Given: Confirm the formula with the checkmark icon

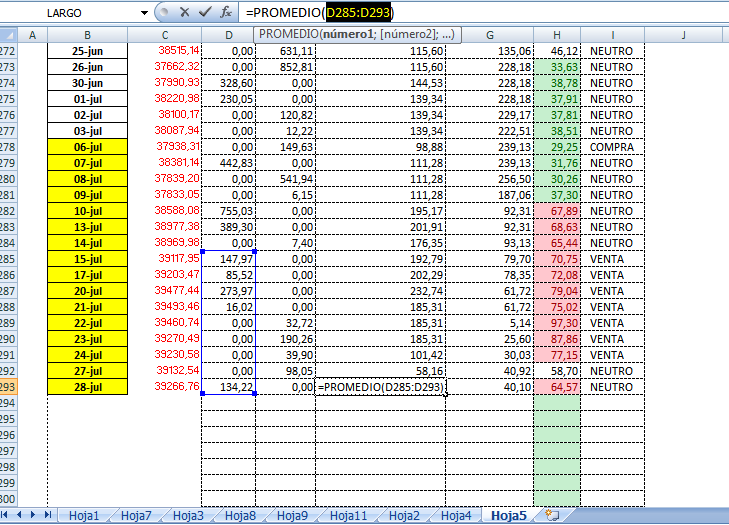Looking at the screenshot, I should coord(205,12).
